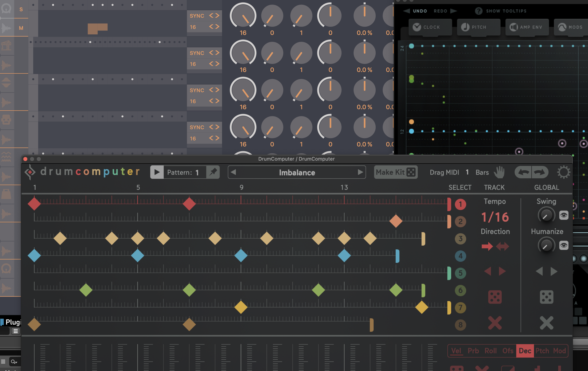The image size is (588, 371).
Task: Play the DrumComputer pattern
Action: (x=157, y=172)
